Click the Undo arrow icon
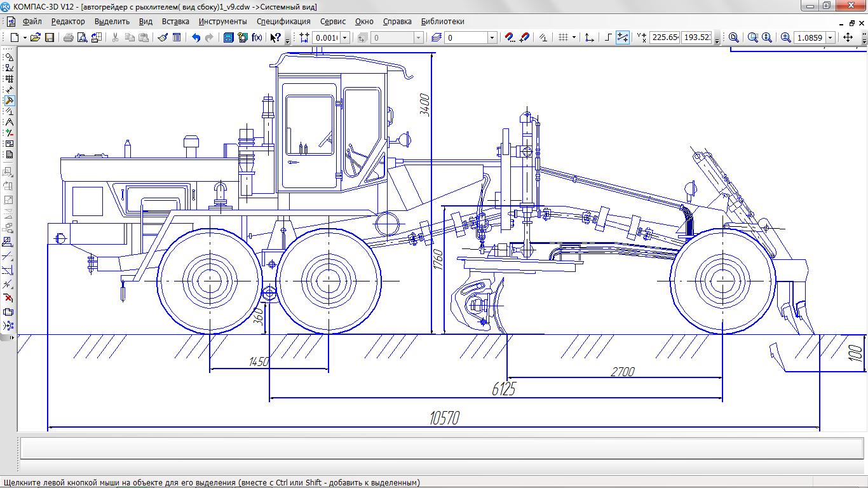Image resolution: width=868 pixels, height=488 pixels. tap(196, 37)
